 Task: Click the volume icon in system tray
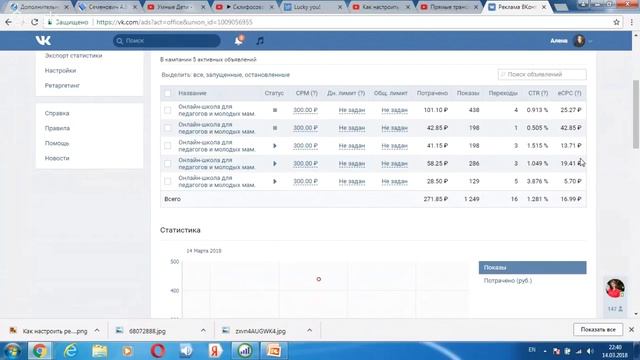590,351
